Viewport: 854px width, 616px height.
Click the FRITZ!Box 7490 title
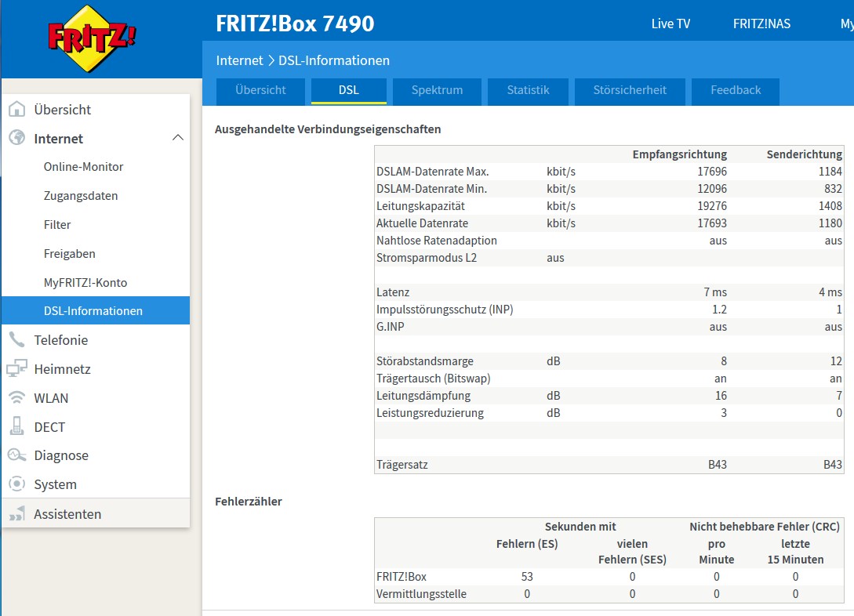[x=295, y=24]
